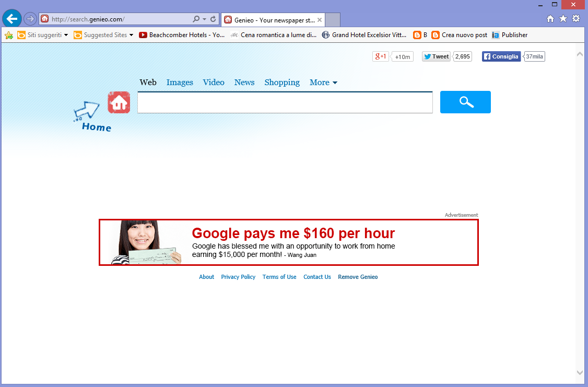Screen dimensions: 588x387
Task: Open the Google pays me $160 advertisement
Action: coord(289,242)
